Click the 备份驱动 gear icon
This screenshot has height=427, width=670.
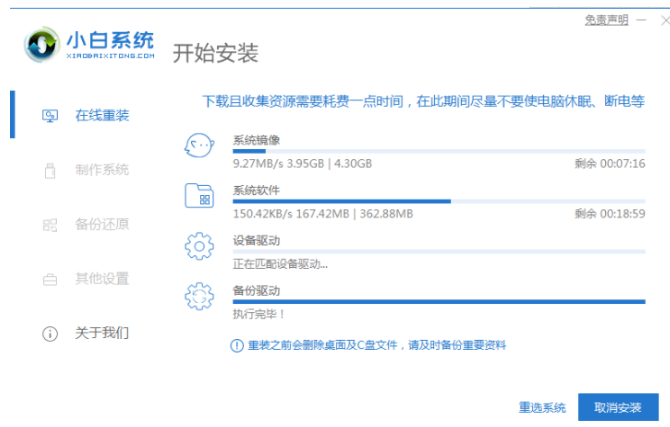200,296
